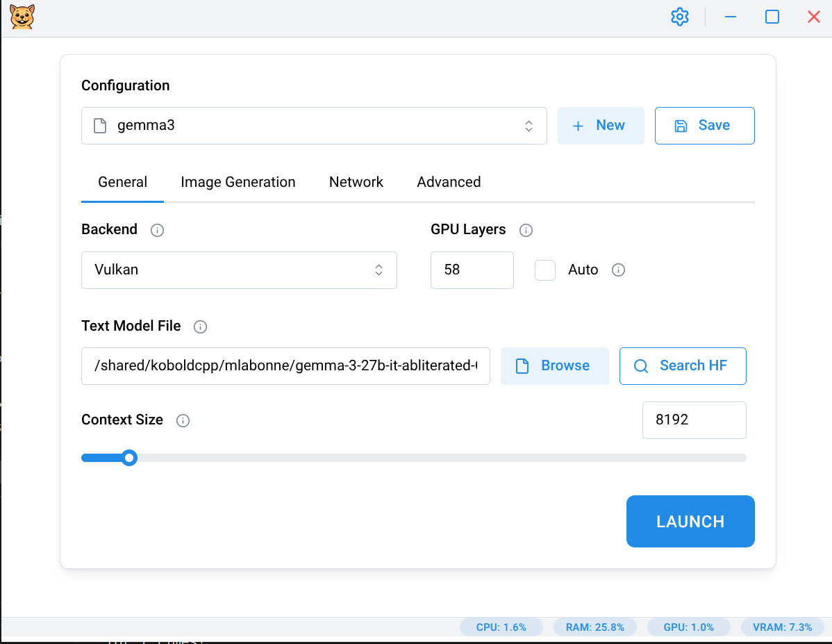Click the Text Model File info icon
Viewport: 832px width, 644px height.
(x=201, y=327)
